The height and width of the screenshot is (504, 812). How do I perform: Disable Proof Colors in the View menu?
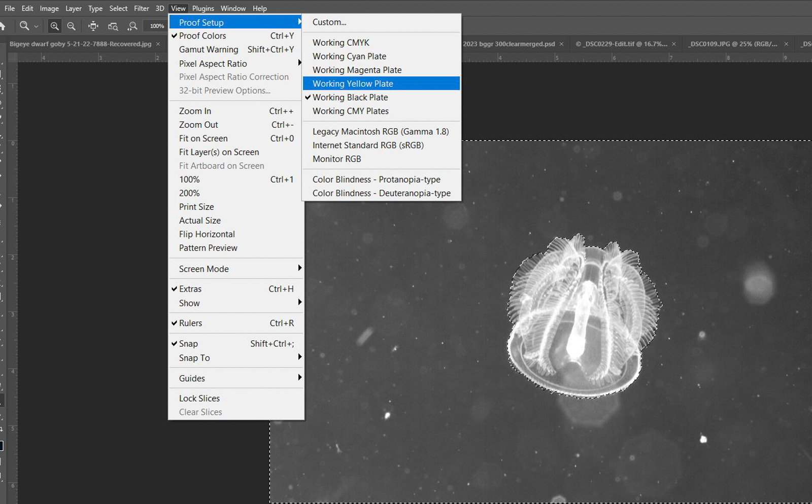202,35
